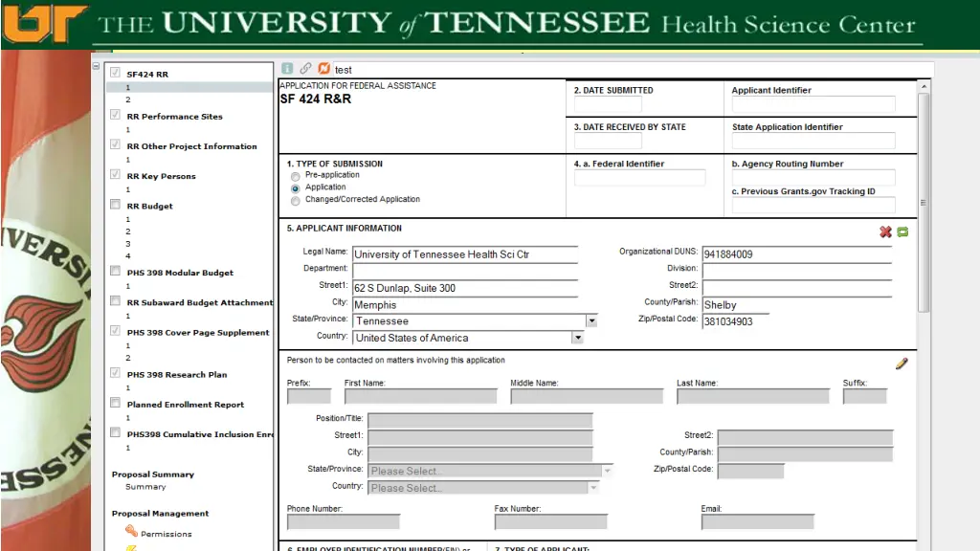
Task: Open SF424 RR page 2
Action: [128, 99]
